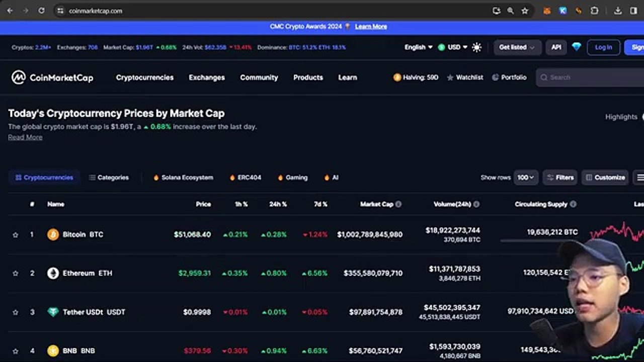Open the browser zoom magnifier icon
Screen dimensions: 644x362
(511, 11)
